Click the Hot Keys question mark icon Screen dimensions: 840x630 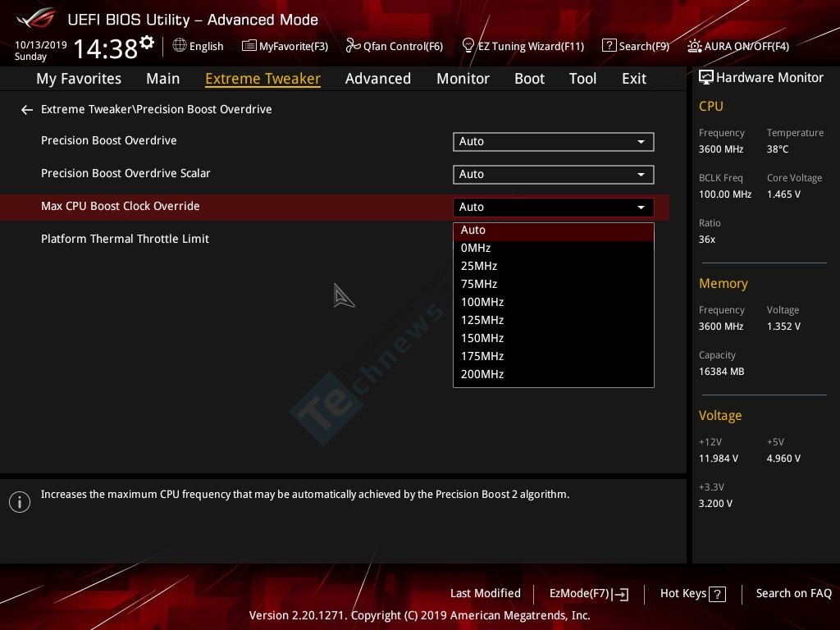click(717, 594)
